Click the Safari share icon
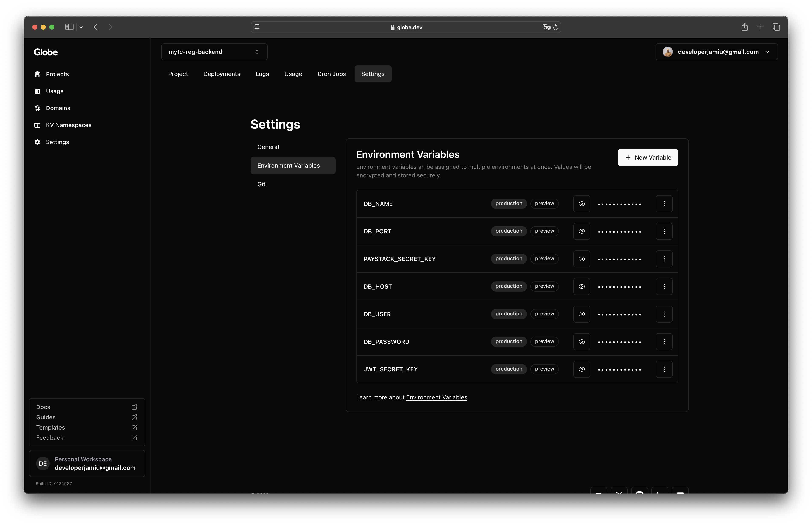 (x=744, y=27)
